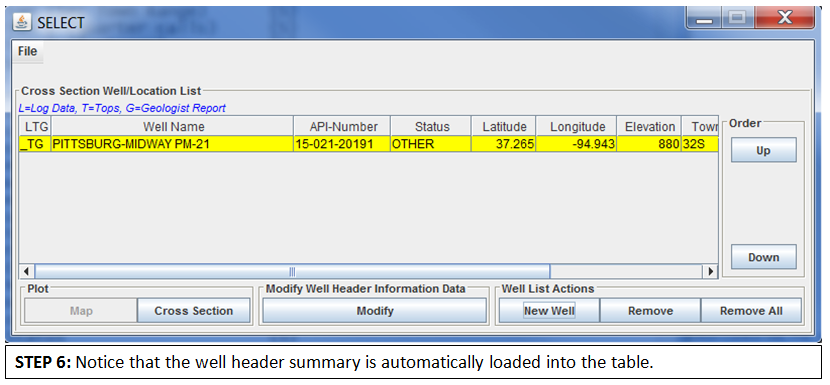Click Remove in Well List Actions
The image size is (830, 385).
[x=650, y=311]
